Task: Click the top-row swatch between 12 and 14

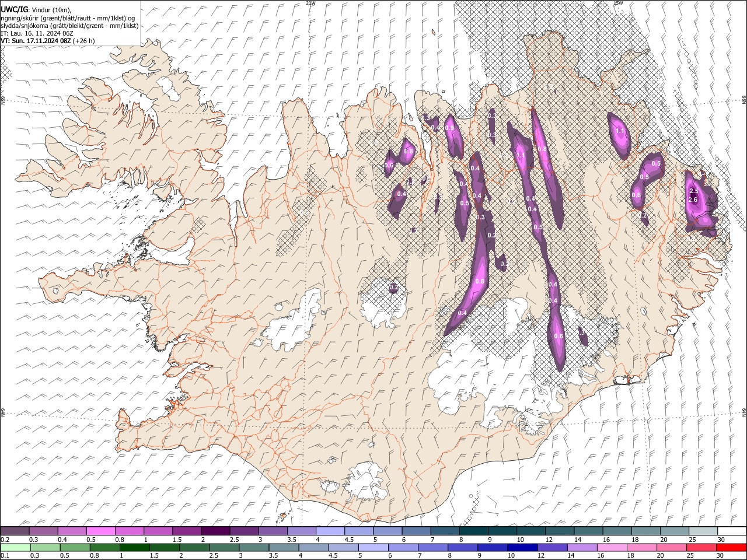Action: click(559, 531)
